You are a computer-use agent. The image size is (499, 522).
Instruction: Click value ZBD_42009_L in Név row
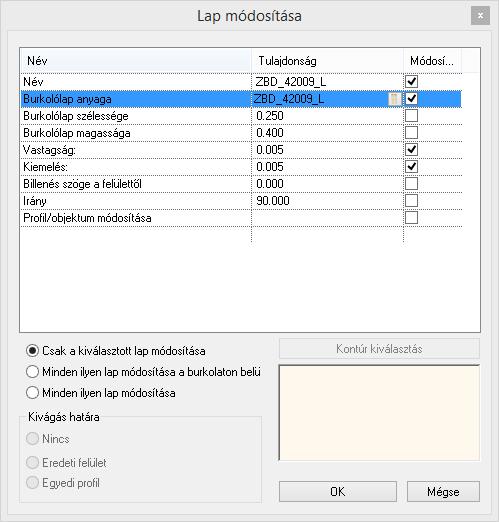[291, 82]
